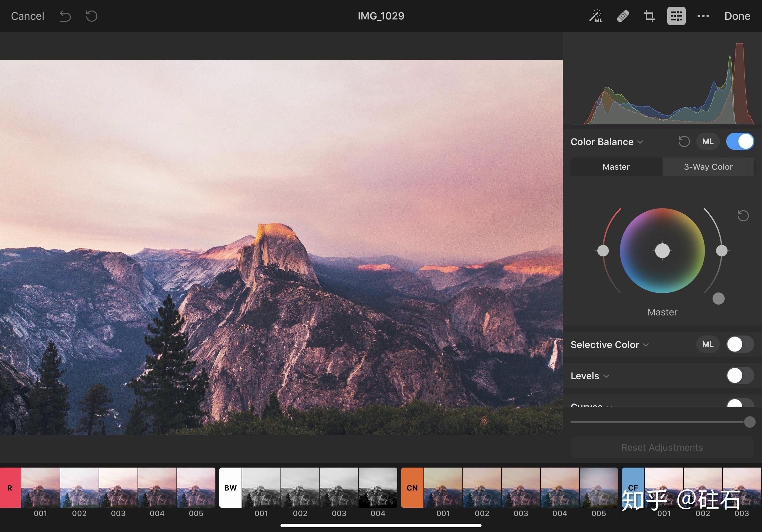Click the Cancel button
The width and height of the screenshot is (762, 532).
(x=27, y=16)
